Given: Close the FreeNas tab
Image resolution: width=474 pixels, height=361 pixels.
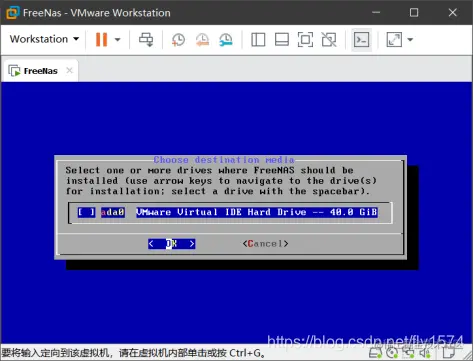Looking at the screenshot, I should (x=69, y=70).
